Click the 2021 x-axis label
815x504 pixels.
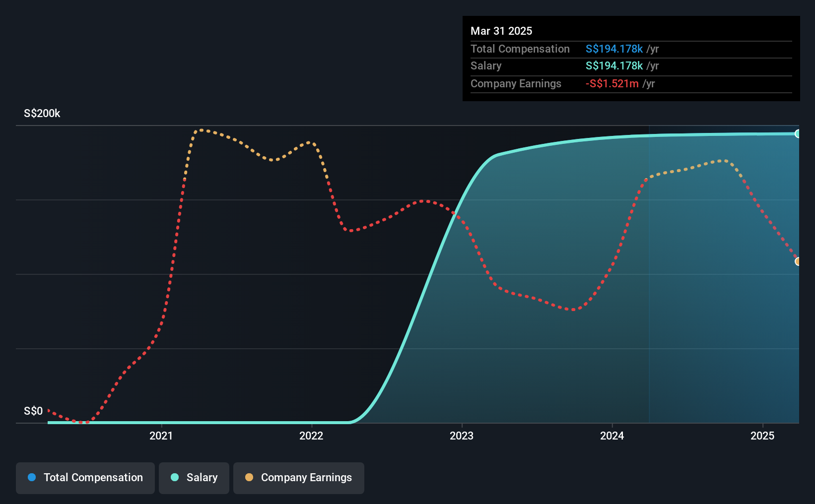click(161, 436)
